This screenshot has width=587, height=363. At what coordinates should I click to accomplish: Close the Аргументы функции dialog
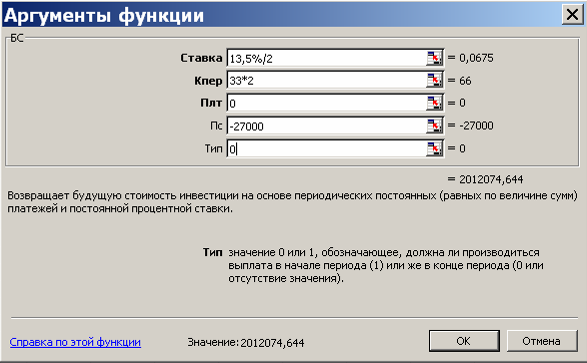pyautogui.click(x=572, y=15)
